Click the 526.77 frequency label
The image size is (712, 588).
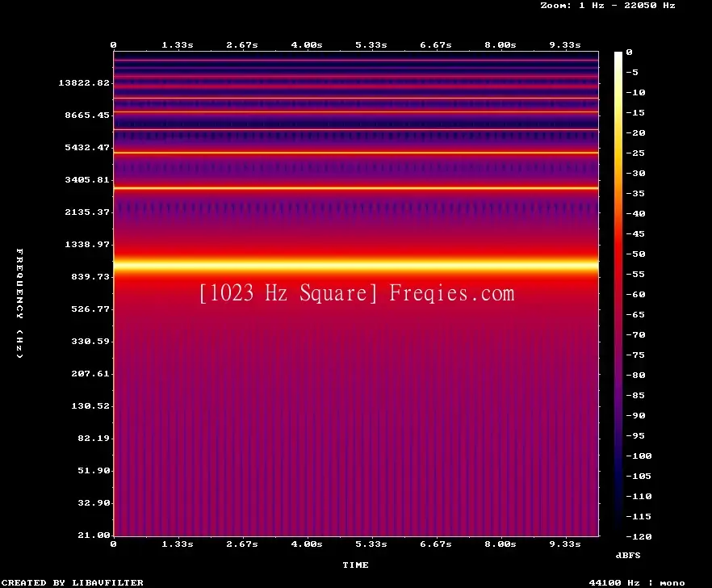tap(90, 309)
